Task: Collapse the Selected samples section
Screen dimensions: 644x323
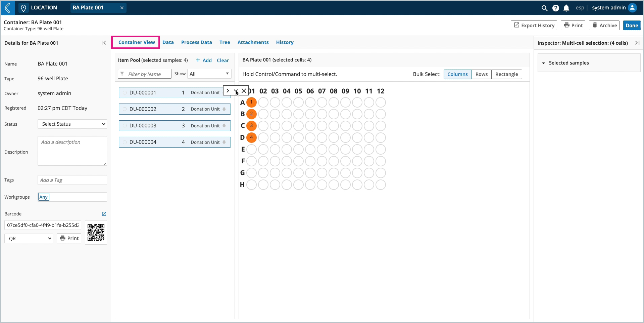Action: coord(543,63)
